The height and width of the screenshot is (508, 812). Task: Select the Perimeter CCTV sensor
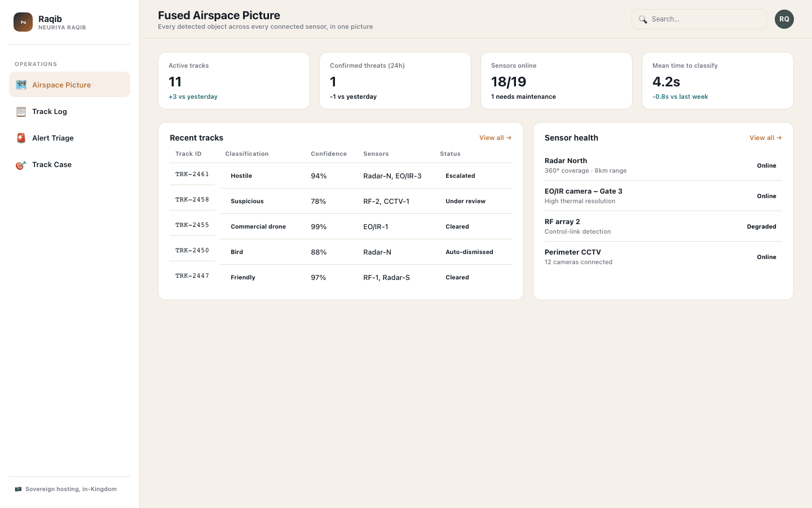pos(663,257)
